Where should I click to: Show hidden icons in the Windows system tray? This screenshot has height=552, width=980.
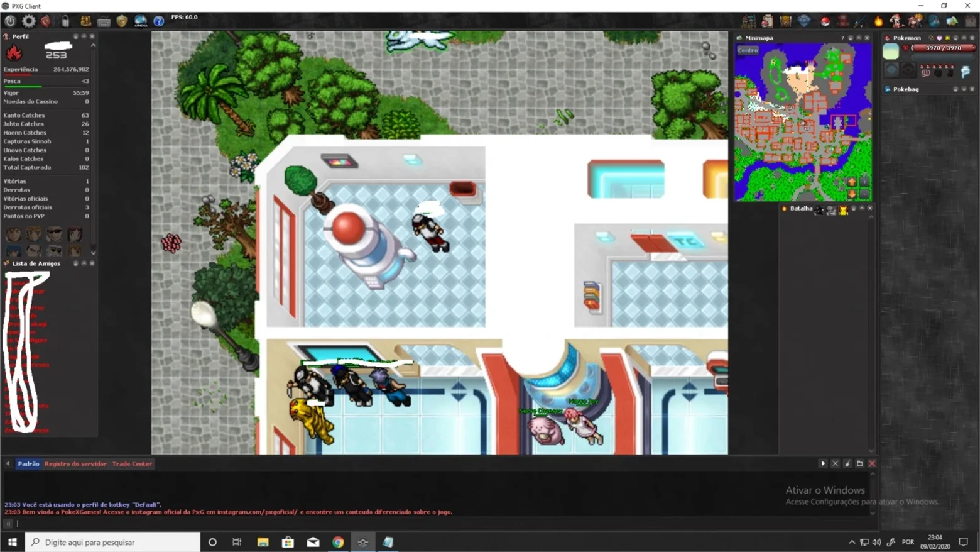coord(852,542)
